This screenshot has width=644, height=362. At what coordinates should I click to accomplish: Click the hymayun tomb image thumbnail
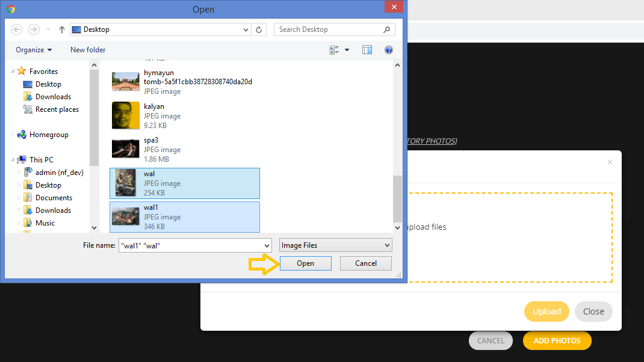[125, 82]
